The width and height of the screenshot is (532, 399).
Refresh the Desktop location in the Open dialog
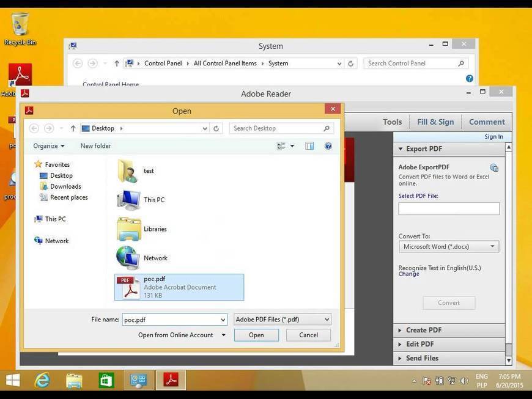click(216, 128)
